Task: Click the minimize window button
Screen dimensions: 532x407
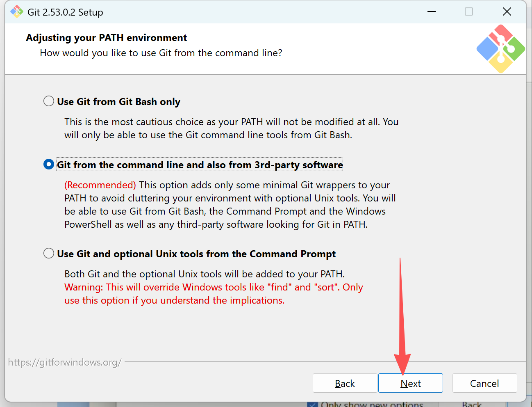Action: pos(431,11)
